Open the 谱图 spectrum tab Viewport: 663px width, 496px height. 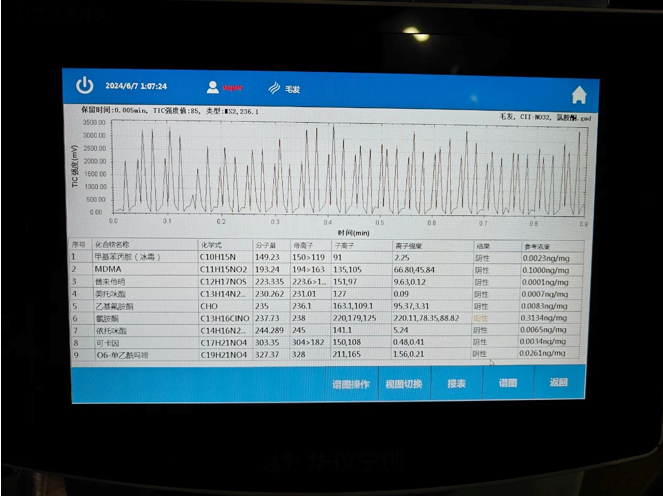tap(507, 384)
